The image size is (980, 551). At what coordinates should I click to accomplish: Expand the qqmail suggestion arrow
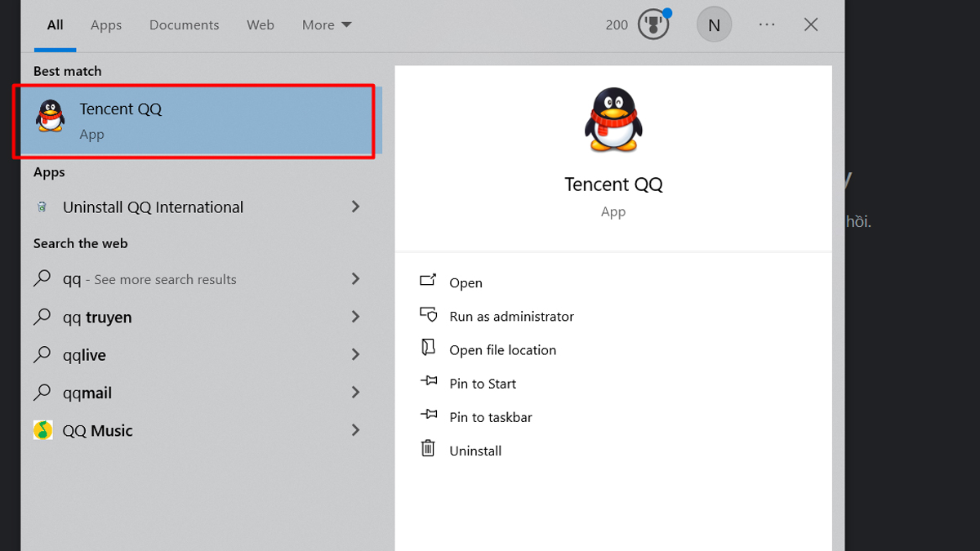click(355, 393)
